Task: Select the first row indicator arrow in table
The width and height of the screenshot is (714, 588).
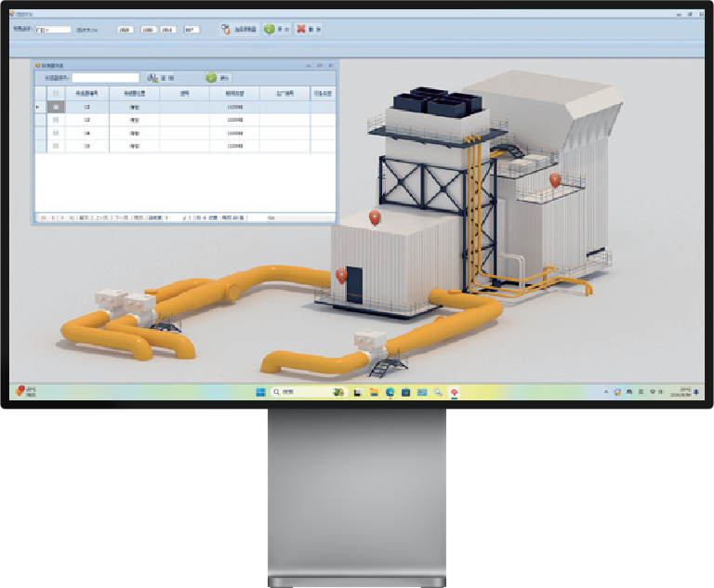Action: [39, 108]
